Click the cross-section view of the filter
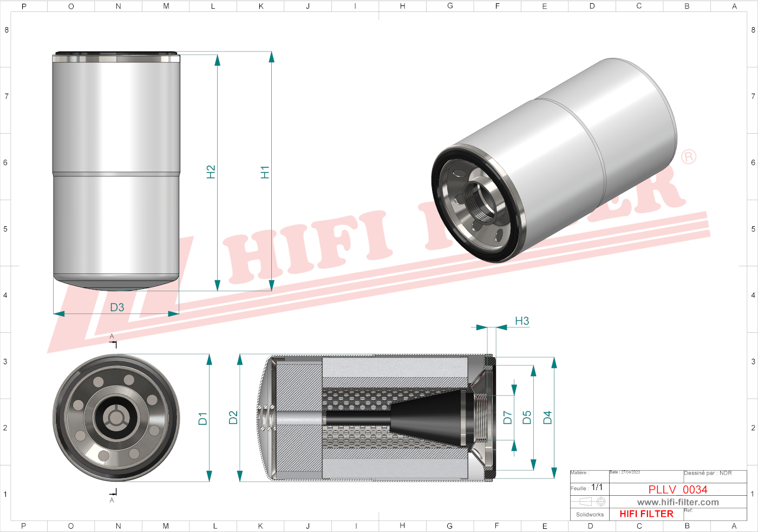 pyautogui.click(x=379, y=418)
